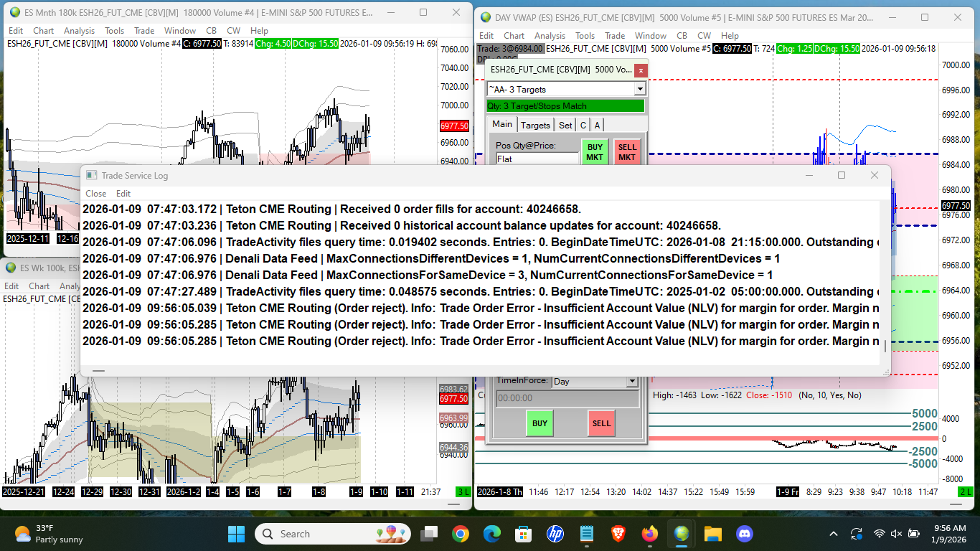Open the Set tab in trade window
Screen dimensions: 980x551
click(x=565, y=125)
